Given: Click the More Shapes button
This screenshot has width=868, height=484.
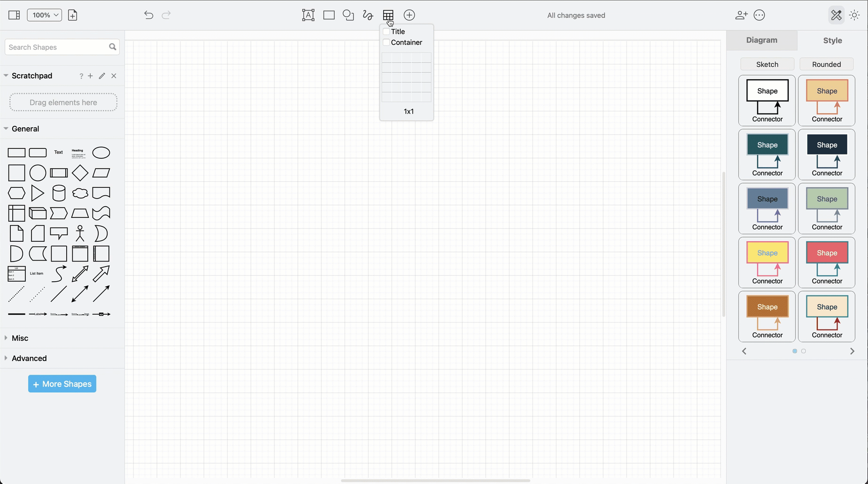Looking at the screenshot, I should coord(62,384).
